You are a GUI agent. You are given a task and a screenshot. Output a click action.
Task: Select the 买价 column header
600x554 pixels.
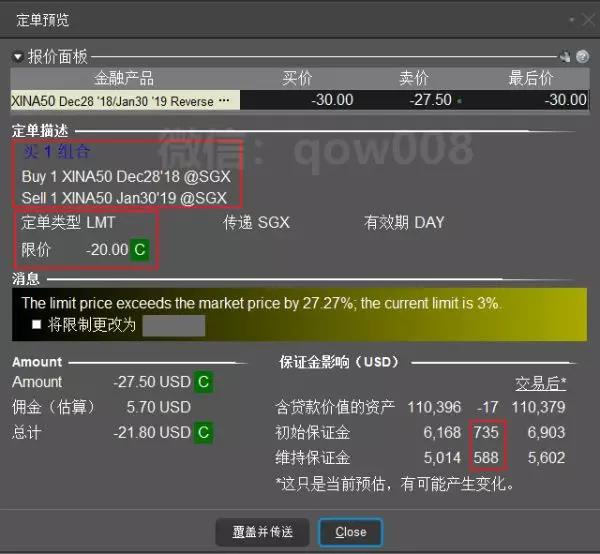coord(298,78)
